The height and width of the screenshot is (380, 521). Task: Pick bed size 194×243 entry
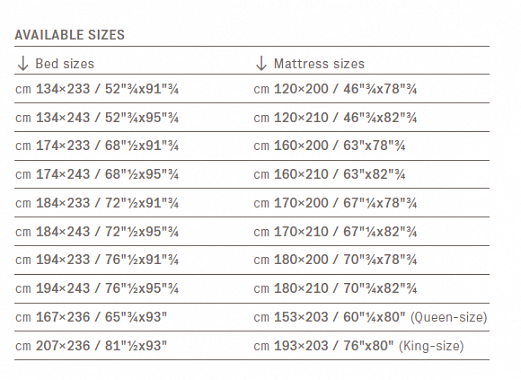[97, 288]
